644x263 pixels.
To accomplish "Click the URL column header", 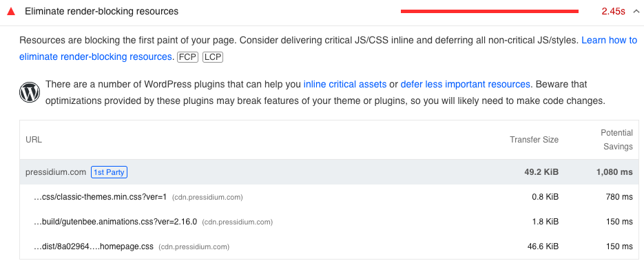I will [x=34, y=140].
